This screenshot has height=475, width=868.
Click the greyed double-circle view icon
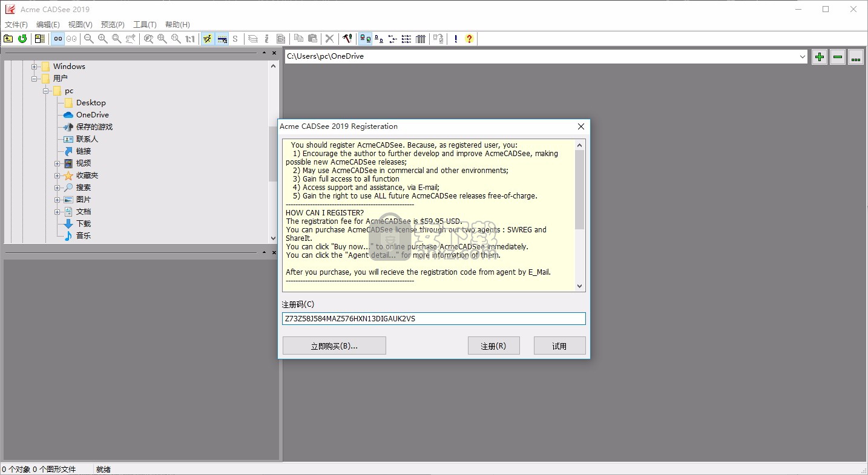pos(71,39)
